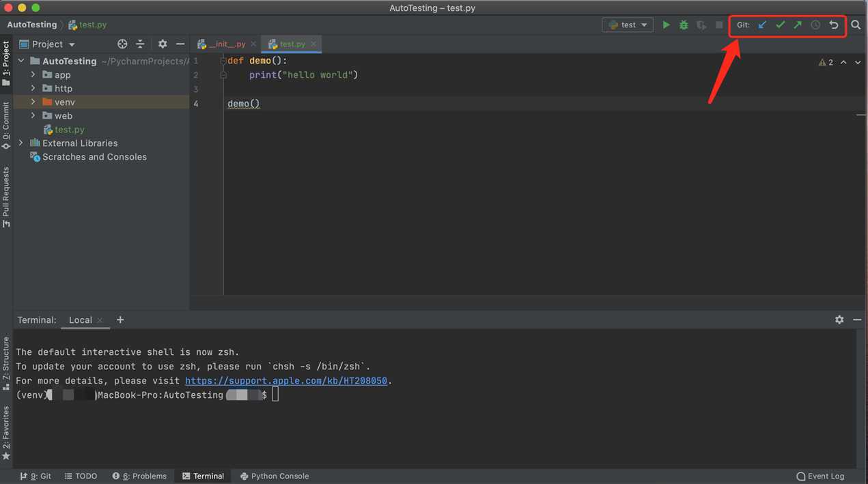Collapse all in Project panel
The width and height of the screenshot is (868, 484).
coord(140,44)
